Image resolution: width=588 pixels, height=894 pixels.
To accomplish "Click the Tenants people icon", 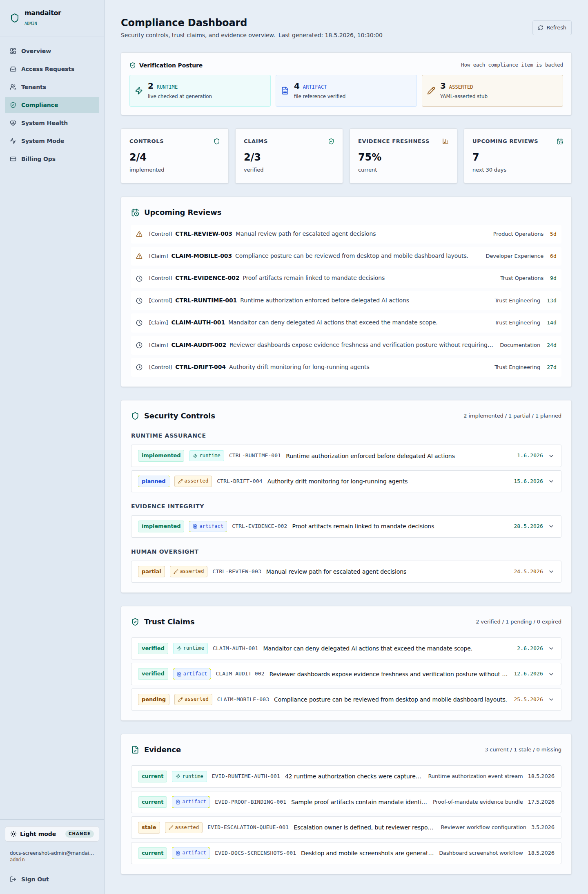I will pyautogui.click(x=13, y=87).
